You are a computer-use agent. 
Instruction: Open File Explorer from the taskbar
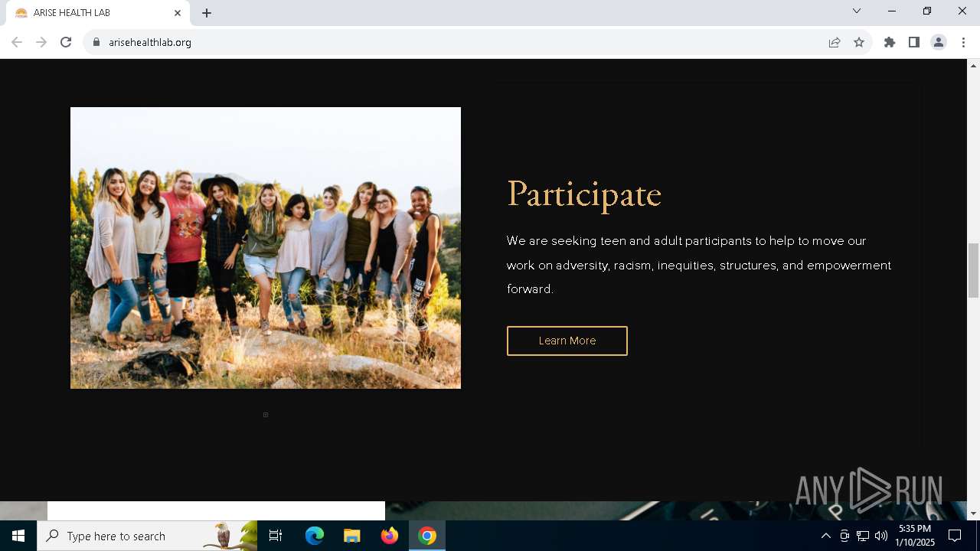(351, 536)
